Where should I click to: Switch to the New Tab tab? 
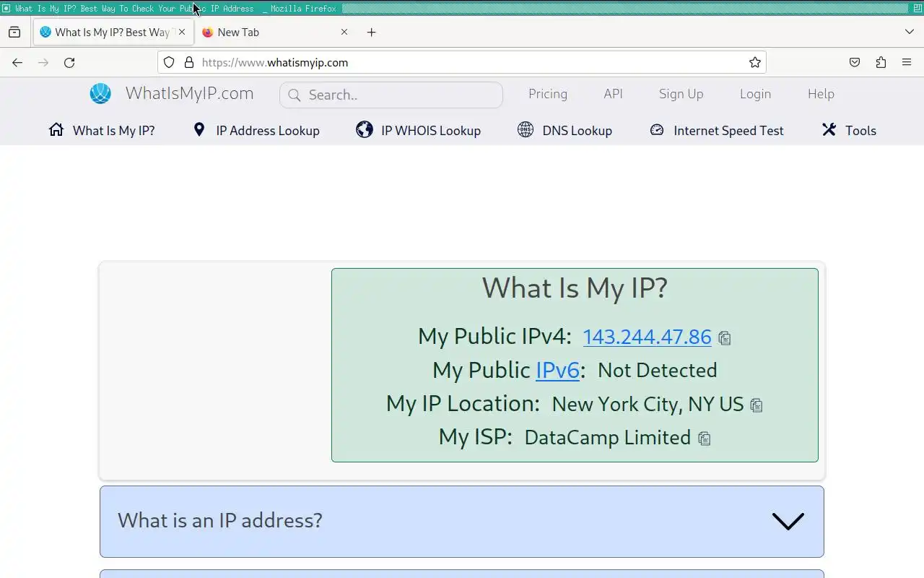point(274,32)
